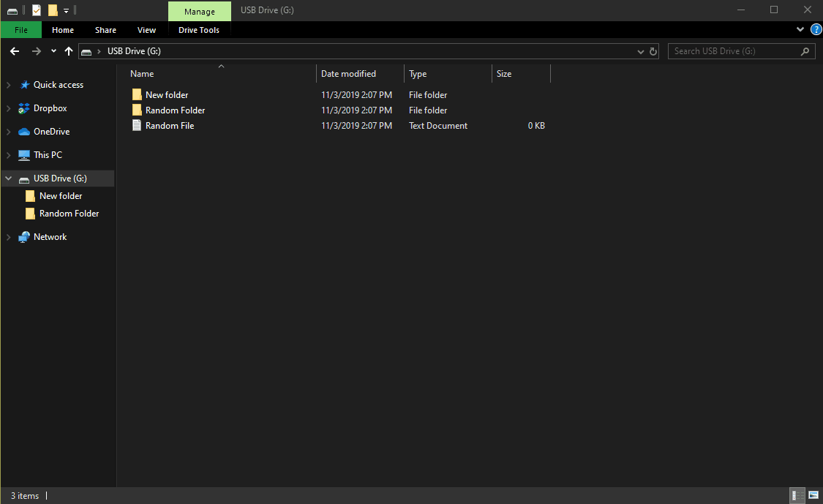
Task: Click the Random Folder icon in file list
Action: pos(137,110)
